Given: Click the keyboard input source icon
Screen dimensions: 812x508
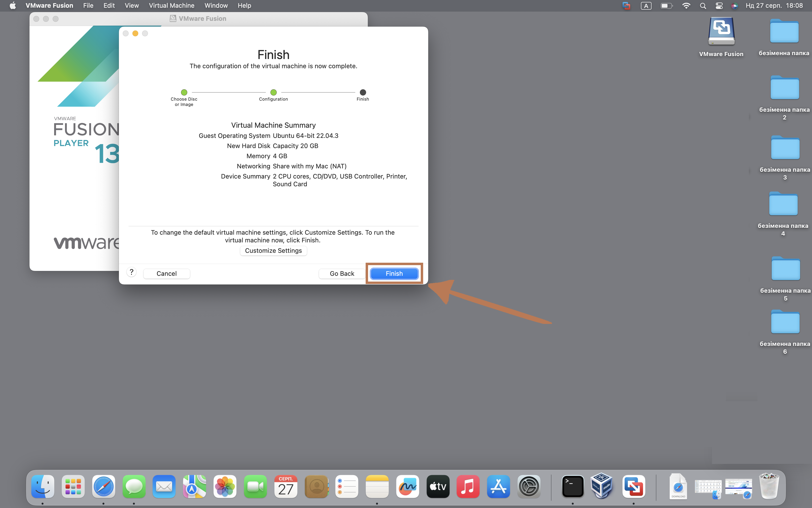Looking at the screenshot, I should tap(646, 5).
